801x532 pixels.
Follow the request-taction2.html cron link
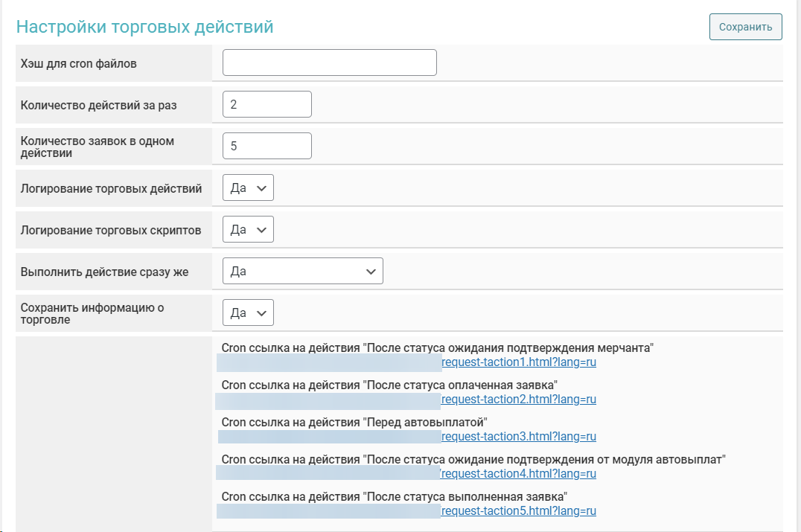coord(519,400)
